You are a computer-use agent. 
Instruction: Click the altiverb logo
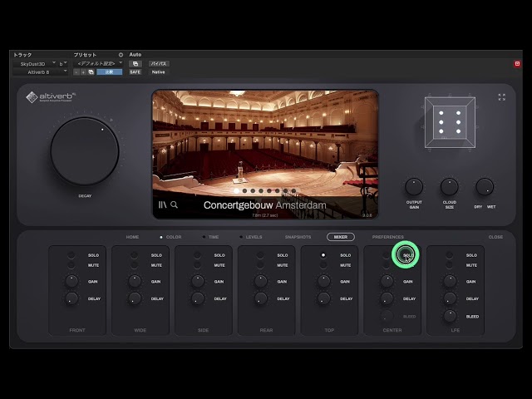pos(50,97)
